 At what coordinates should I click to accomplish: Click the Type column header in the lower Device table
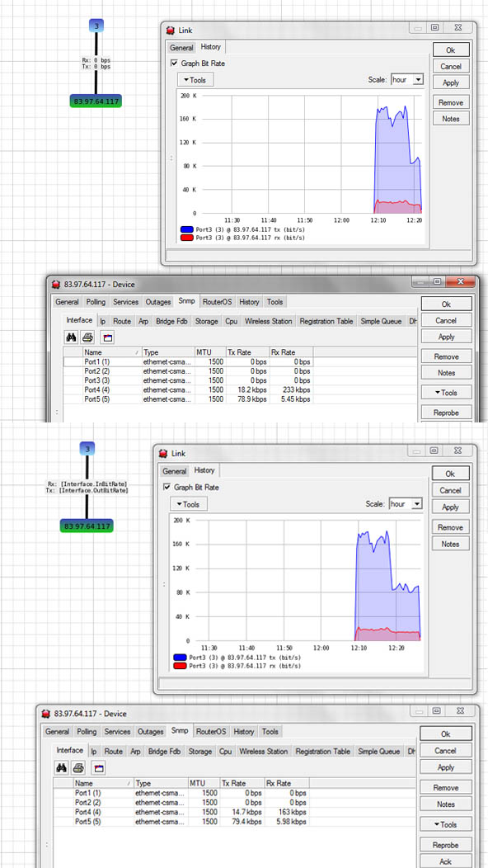(x=161, y=783)
